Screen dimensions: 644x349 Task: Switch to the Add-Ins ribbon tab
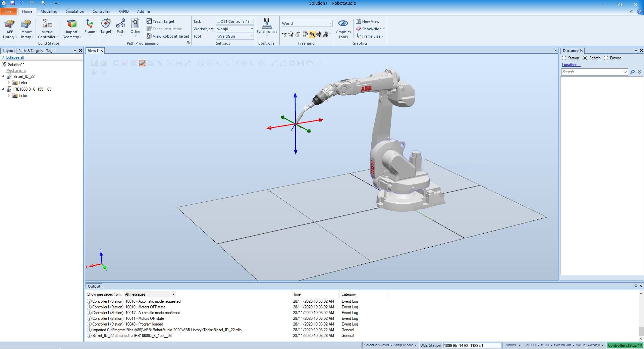(144, 11)
